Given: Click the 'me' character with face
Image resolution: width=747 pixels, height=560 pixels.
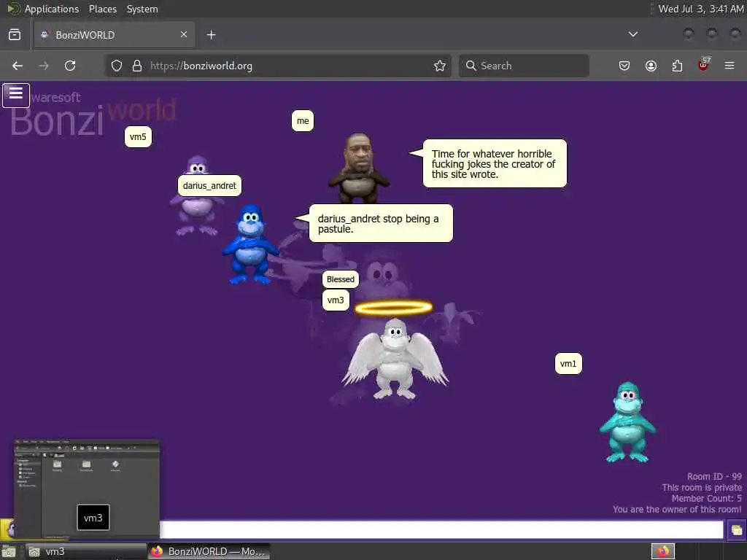Looking at the screenshot, I should [358, 168].
